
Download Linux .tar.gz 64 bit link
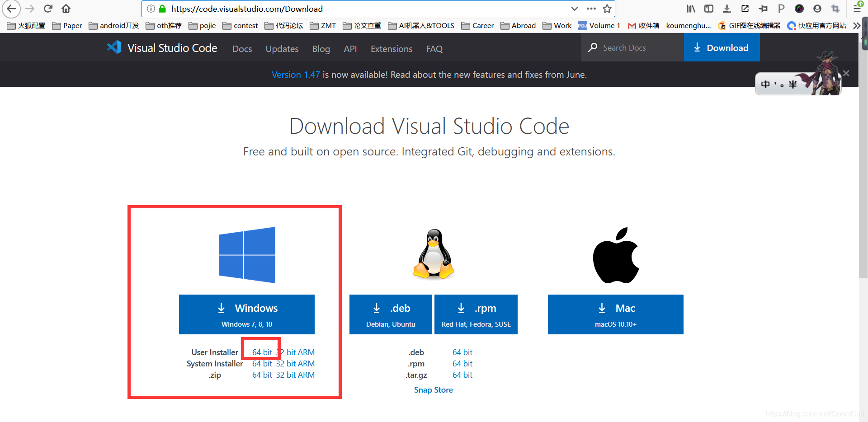462,375
